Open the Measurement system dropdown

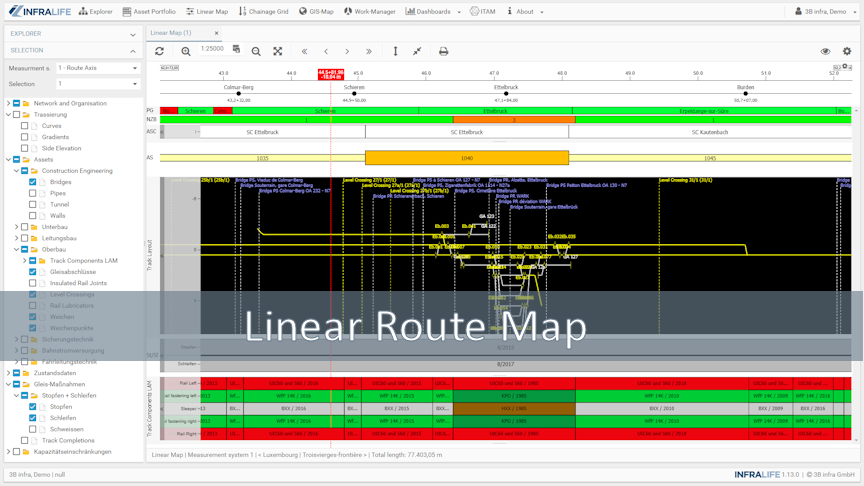pyautogui.click(x=97, y=68)
